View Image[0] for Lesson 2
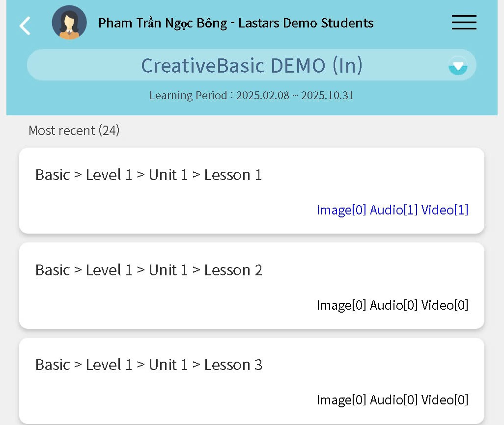This screenshot has height=425, width=504. point(341,305)
